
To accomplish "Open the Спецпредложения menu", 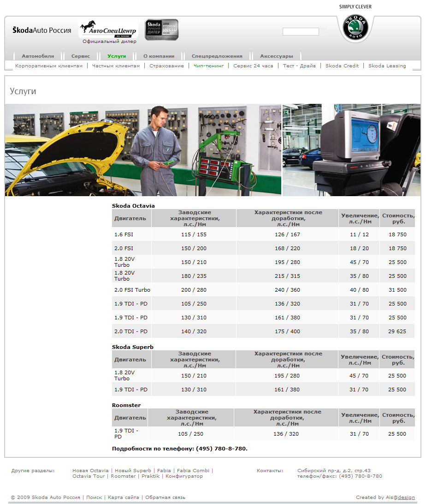I will click(217, 56).
